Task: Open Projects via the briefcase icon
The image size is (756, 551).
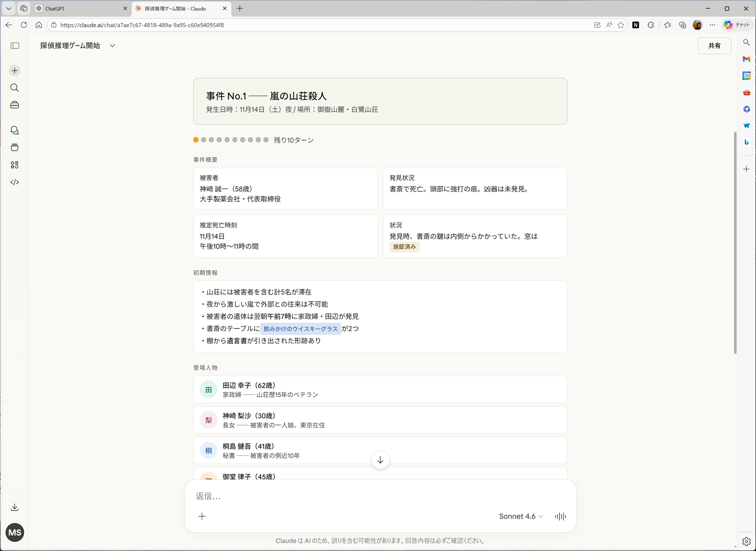Action: tap(15, 105)
